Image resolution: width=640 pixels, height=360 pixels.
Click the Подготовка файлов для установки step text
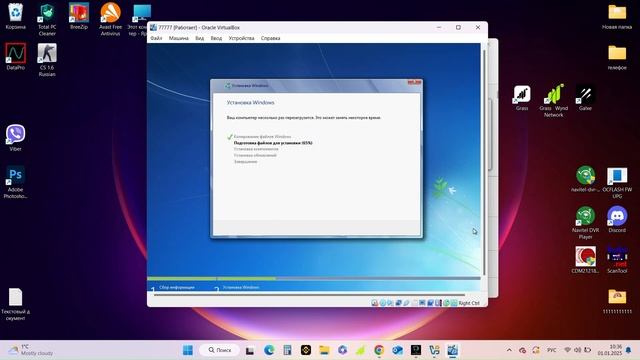273,143
